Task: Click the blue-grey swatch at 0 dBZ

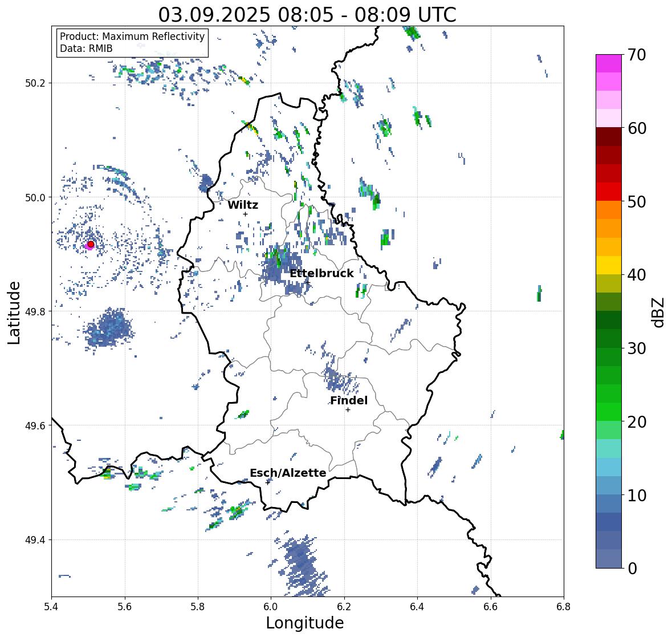Action: tap(609, 558)
